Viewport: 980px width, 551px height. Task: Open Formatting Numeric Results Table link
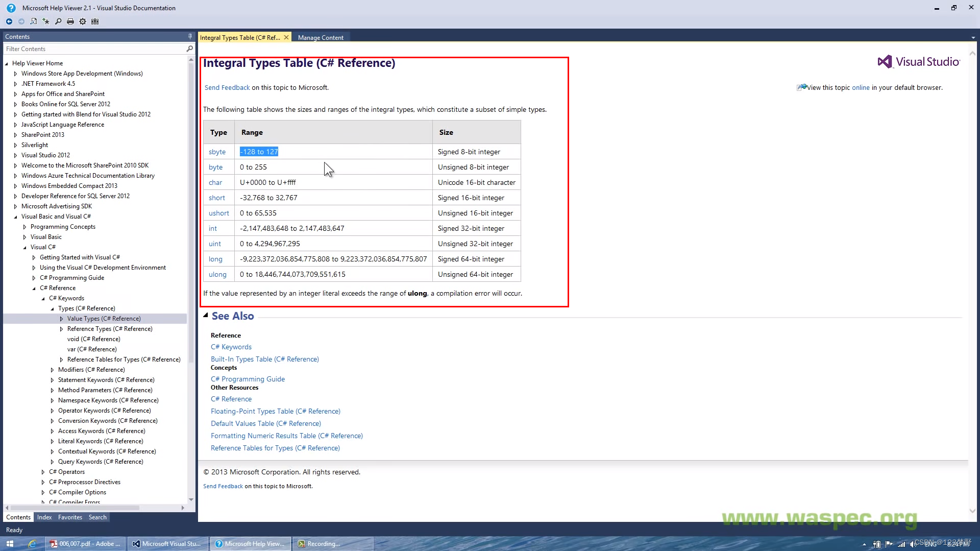pyautogui.click(x=287, y=436)
